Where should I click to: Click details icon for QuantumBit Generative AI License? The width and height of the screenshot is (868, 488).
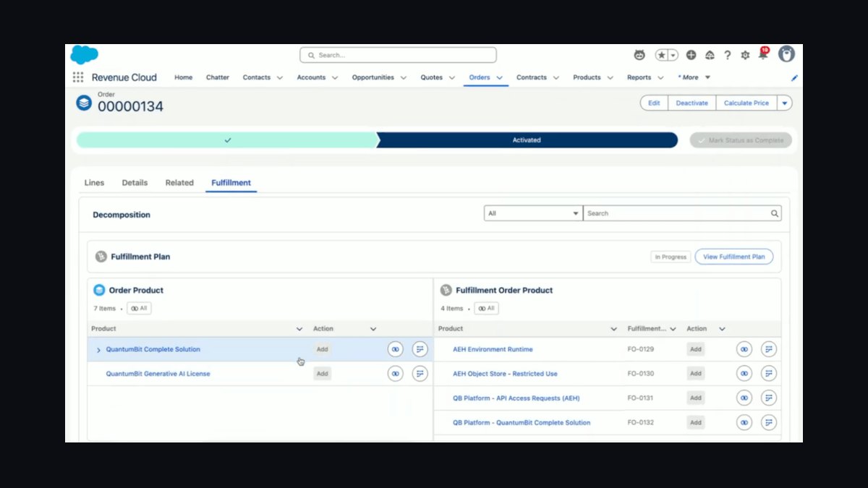tap(420, 374)
